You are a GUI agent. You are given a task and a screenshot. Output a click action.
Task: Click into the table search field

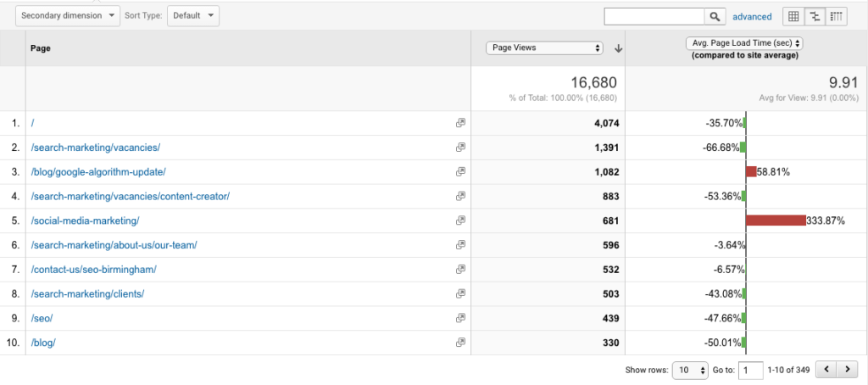click(654, 17)
